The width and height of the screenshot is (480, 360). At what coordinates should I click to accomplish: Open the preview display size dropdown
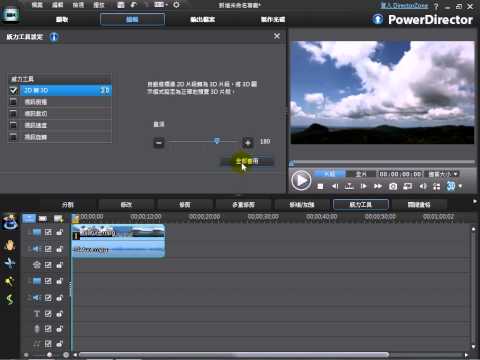pos(443,174)
